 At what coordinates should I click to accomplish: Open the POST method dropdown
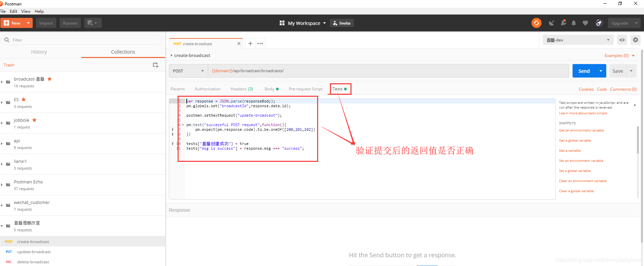click(188, 71)
